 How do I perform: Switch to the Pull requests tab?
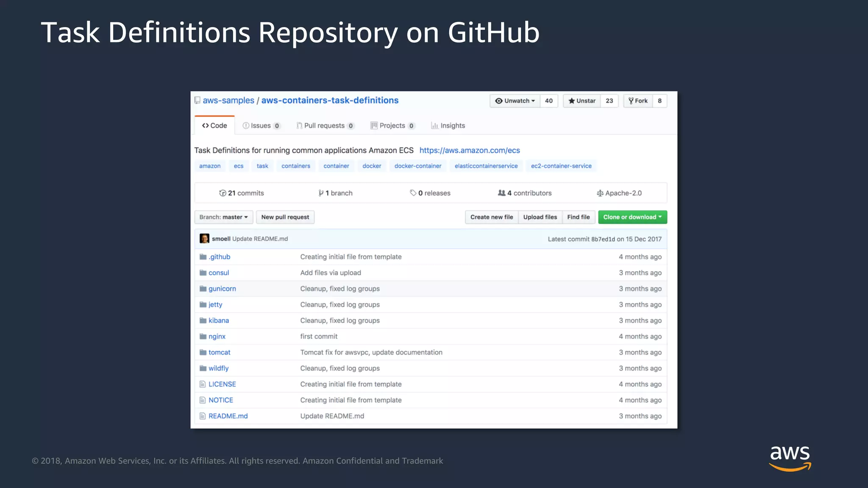point(325,125)
